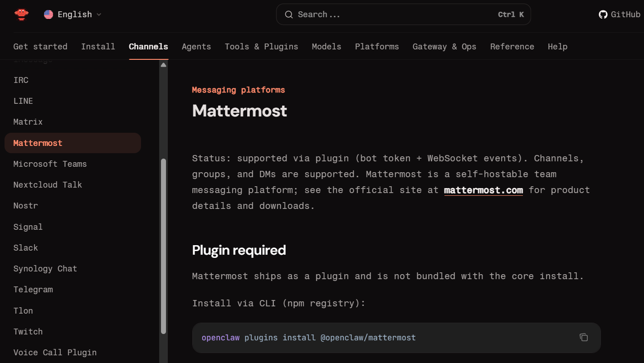Click the red OpenClaw logo icon
Screen dimensions: 644x363
[x=21, y=15]
